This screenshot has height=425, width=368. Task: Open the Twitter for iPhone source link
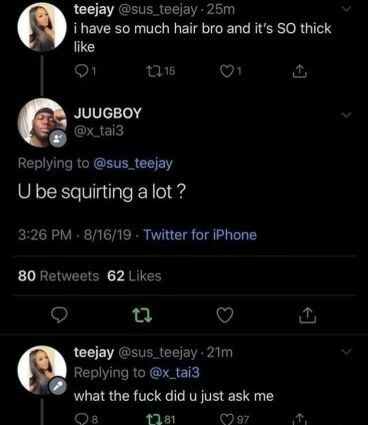(x=200, y=235)
